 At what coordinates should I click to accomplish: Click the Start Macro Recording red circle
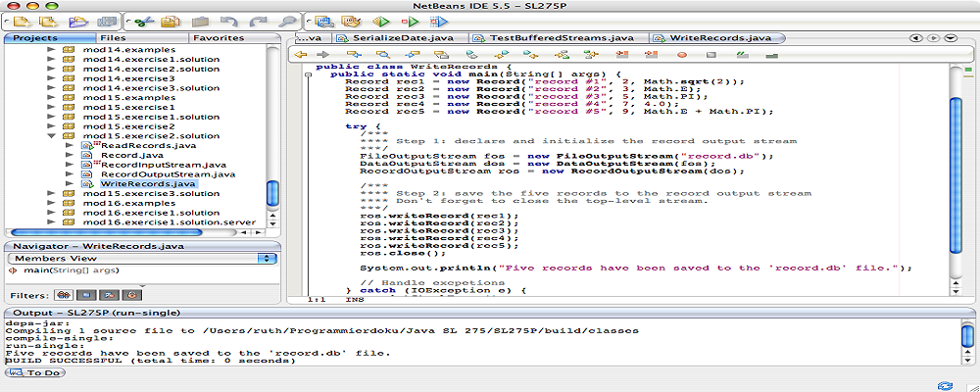(x=682, y=55)
